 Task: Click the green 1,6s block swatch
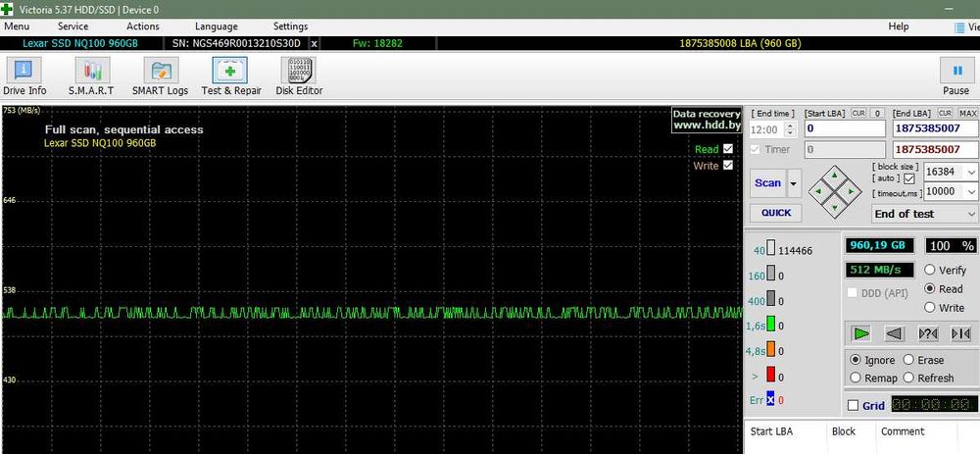770,324
